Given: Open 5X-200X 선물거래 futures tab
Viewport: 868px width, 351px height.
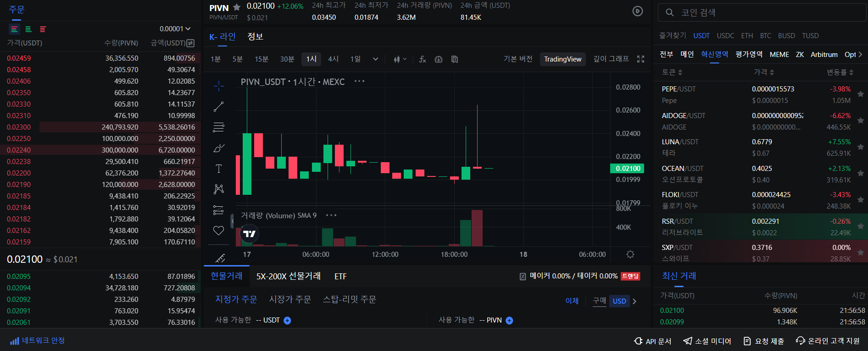Looking at the screenshot, I should point(289,277).
